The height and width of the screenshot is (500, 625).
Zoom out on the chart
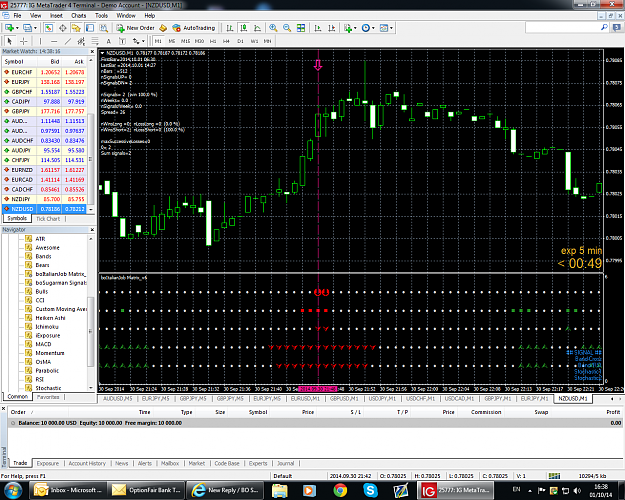click(x=287, y=28)
